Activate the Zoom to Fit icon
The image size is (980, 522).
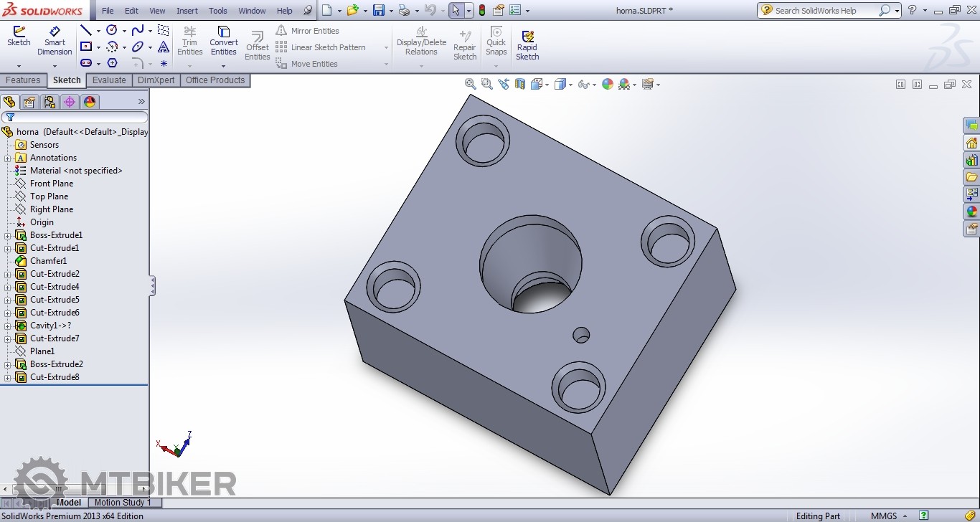pyautogui.click(x=471, y=84)
